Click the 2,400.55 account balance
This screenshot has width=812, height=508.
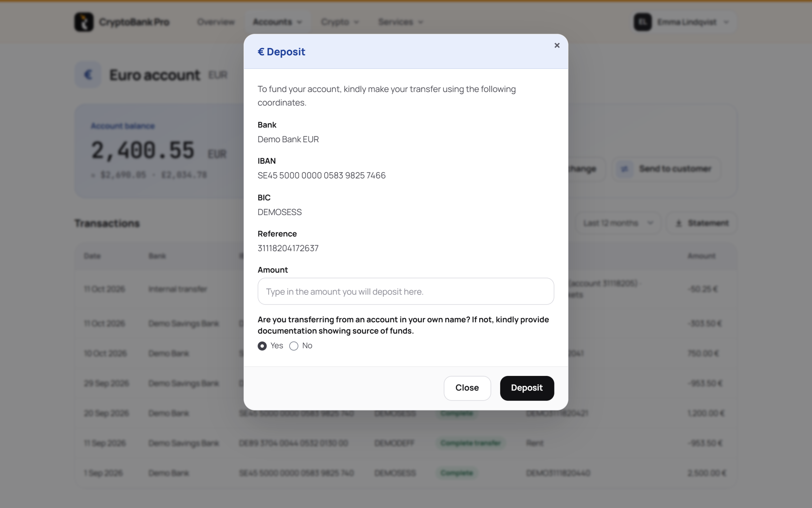pyautogui.click(x=143, y=150)
